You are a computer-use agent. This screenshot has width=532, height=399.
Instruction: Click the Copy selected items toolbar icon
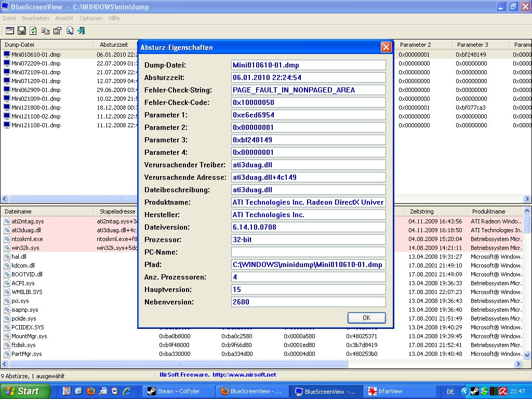(45, 31)
